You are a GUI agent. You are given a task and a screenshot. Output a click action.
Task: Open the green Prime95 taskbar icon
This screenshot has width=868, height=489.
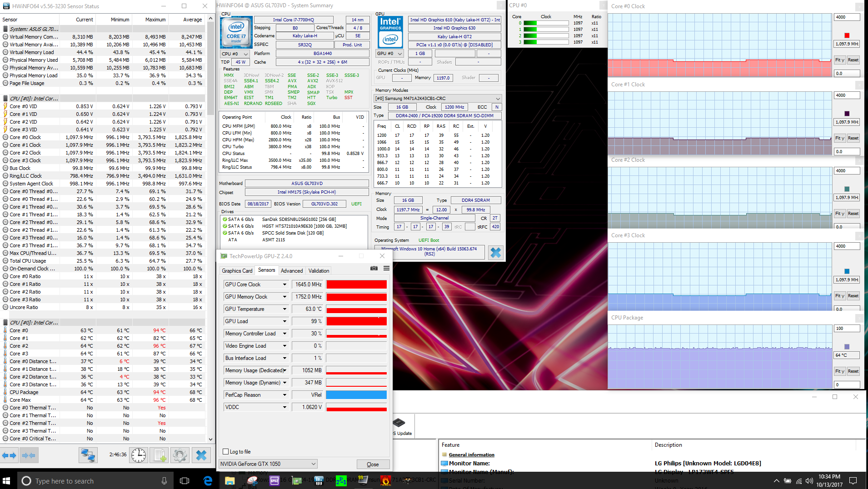pos(341,480)
